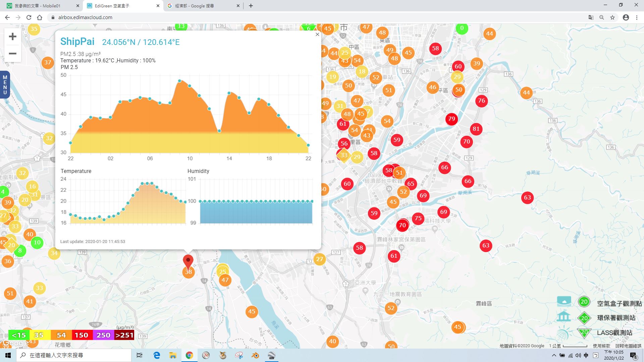Viewport: 644px width, 362px height.
Task: Click the green <15 color scale swatch
Action: click(19, 335)
